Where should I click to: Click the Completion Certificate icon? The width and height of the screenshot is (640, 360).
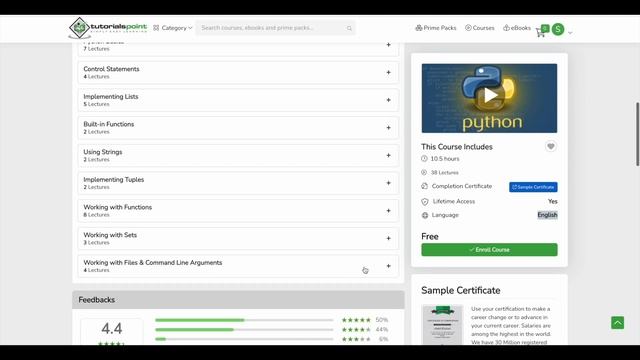[x=424, y=186]
